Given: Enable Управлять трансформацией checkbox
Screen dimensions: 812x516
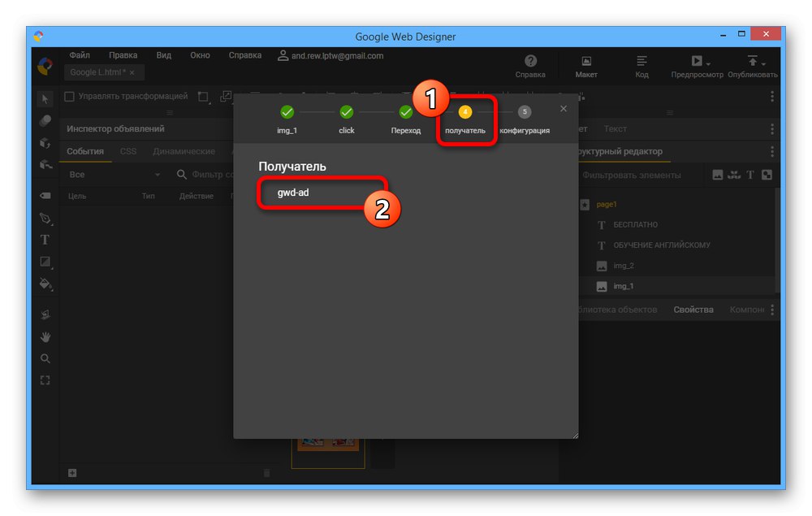Looking at the screenshot, I should click(69, 97).
